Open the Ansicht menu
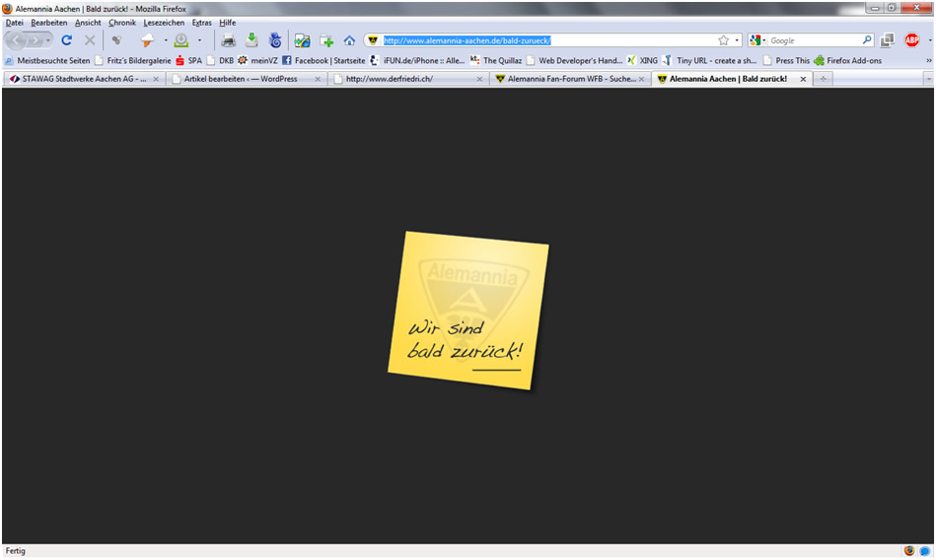The image size is (936, 560). coord(88,23)
